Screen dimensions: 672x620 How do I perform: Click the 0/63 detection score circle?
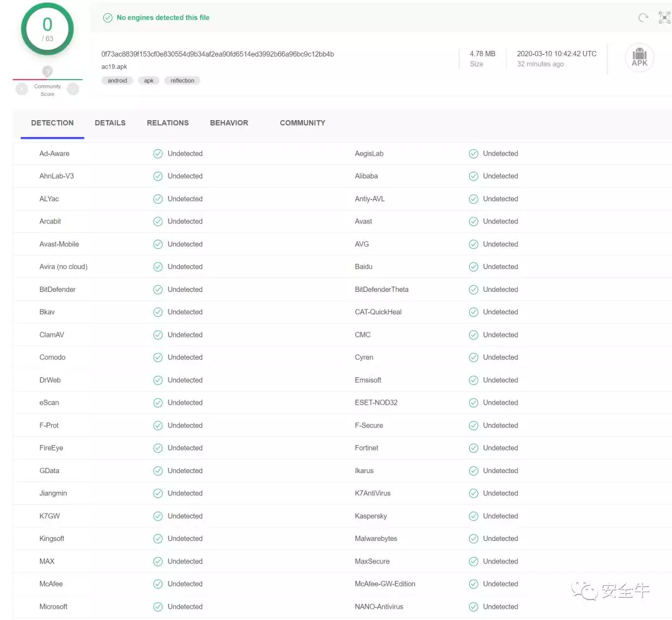(x=47, y=29)
